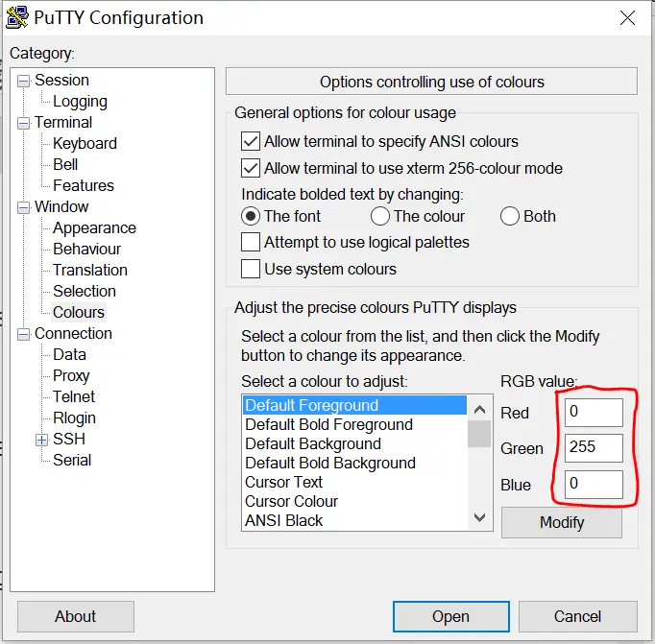The height and width of the screenshot is (644, 655).
Task: Click the Open button
Action: click(451, 616)
